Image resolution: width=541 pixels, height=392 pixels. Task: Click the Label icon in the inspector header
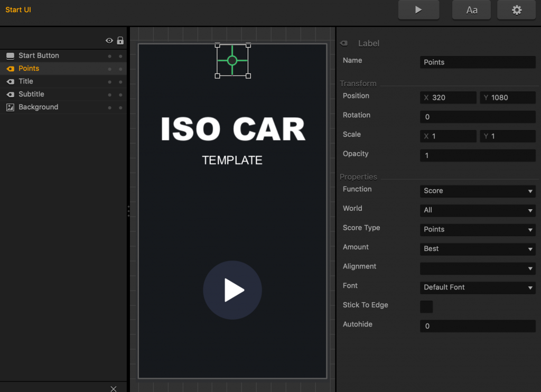344,43
